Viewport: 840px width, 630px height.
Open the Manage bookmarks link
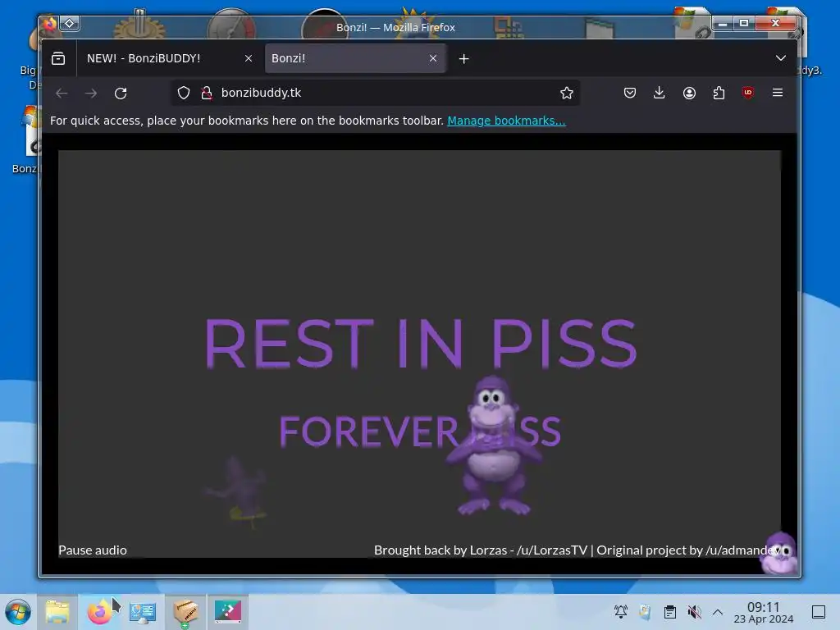pyautogui.click(x=506, y=121)
